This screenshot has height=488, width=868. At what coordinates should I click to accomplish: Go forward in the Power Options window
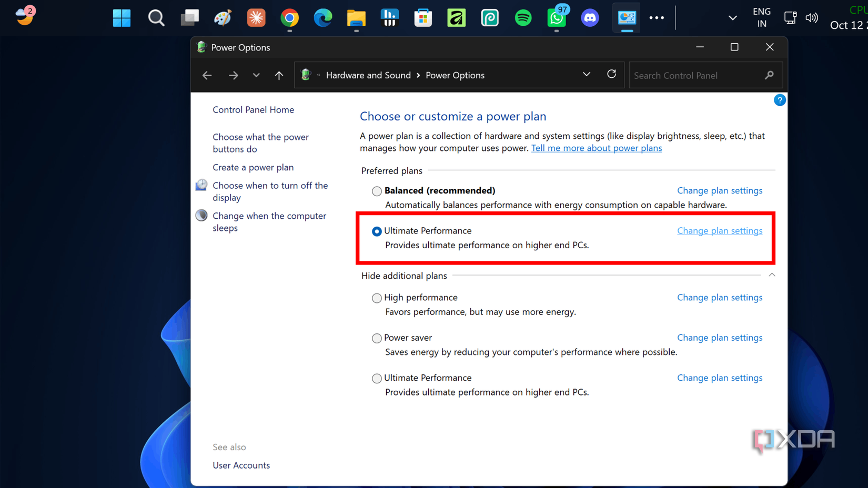(x=233, y=75)
